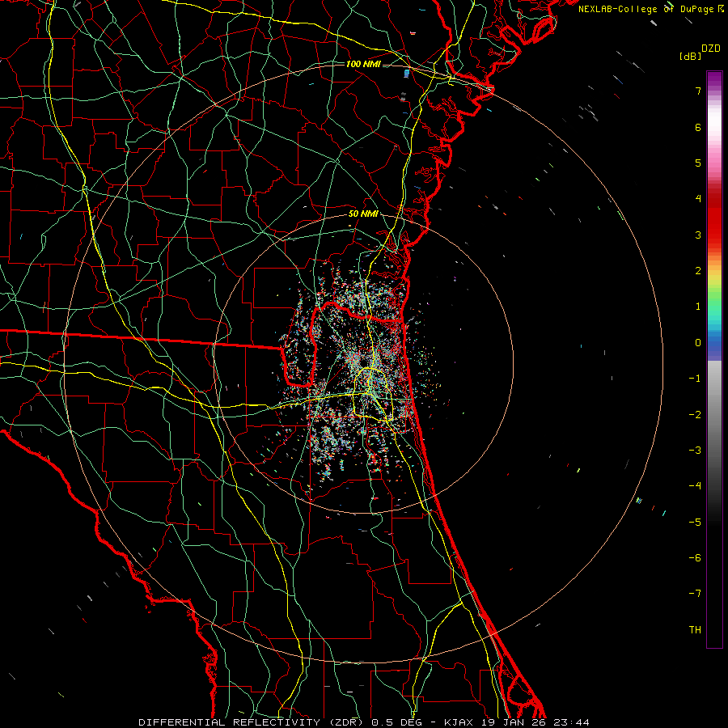Click the -7 value on ZDR scale
This screenshot has height=728, width=728.
pyautogui.click(x=695, y=594)
